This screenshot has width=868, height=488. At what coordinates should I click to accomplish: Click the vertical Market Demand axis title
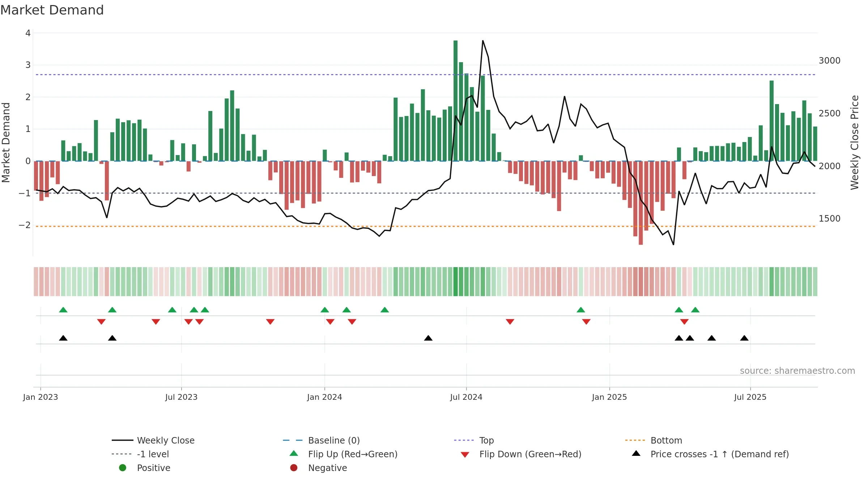[6, 142]
